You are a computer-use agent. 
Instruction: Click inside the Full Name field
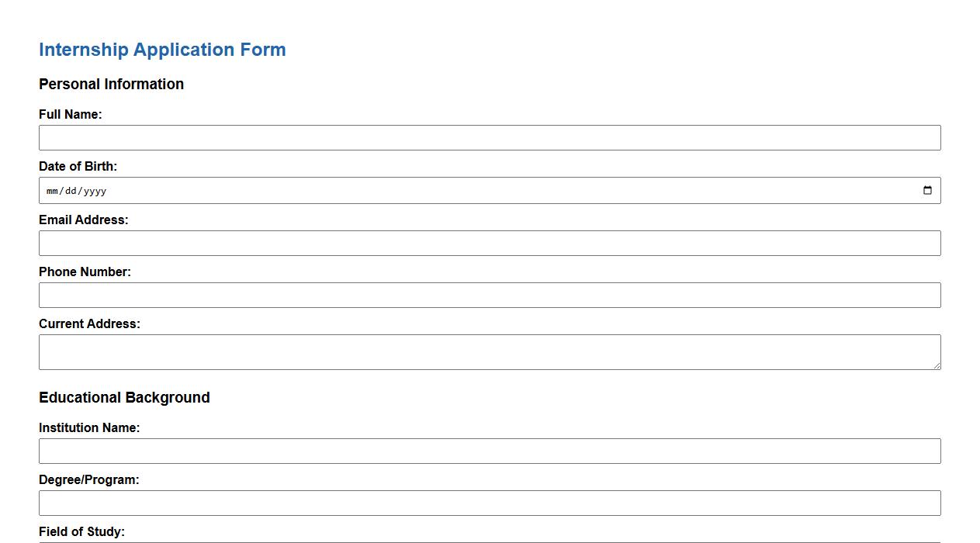coord(489,137)
